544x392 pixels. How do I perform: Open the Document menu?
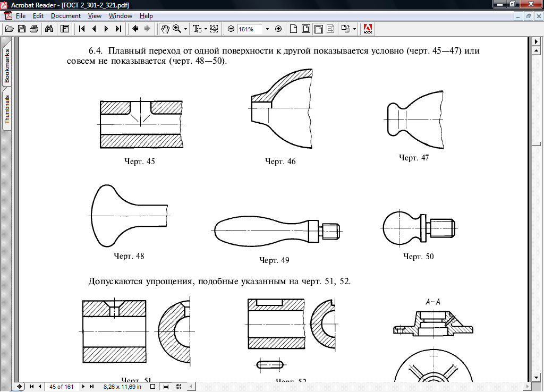pyautogui.click(x=65, y=16)
